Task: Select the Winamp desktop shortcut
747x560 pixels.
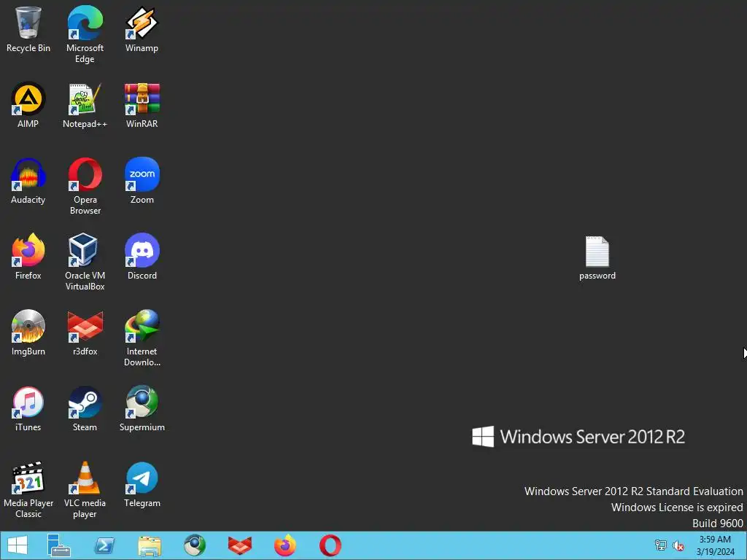Action: pos(142,29)
